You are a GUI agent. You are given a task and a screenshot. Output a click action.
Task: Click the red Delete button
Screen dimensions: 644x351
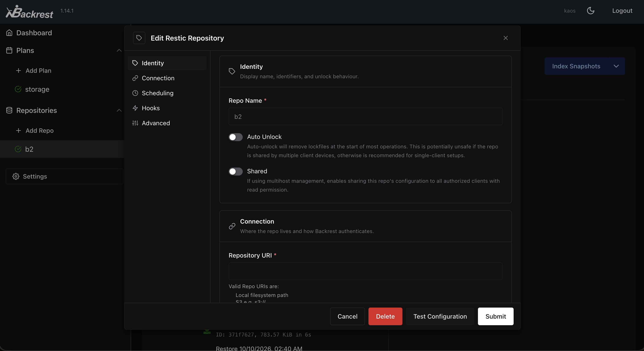[x=385, y=316]
